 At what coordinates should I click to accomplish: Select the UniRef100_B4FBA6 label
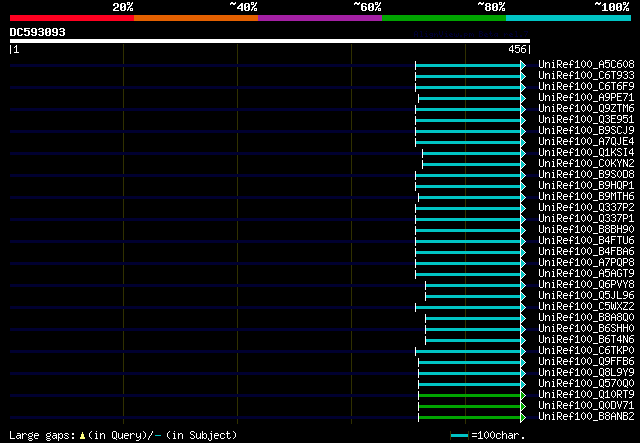click(586, 252)
